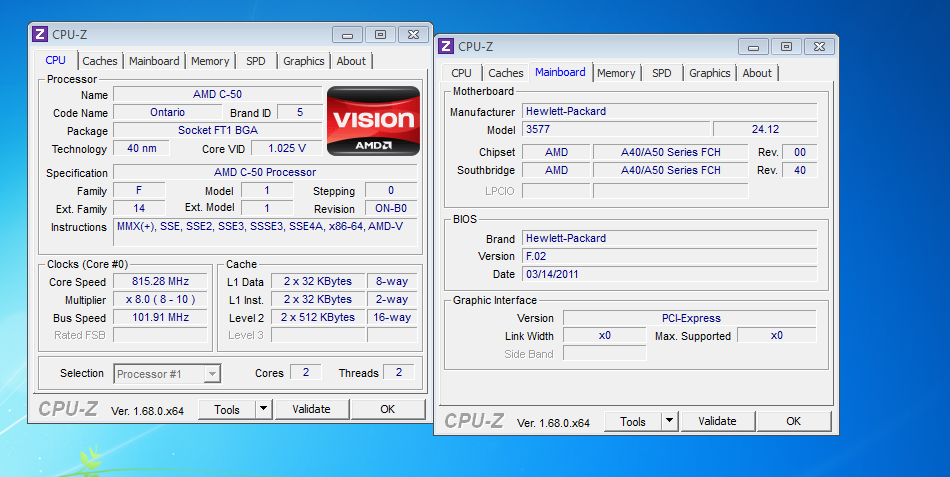This screenshot has height=477, width=950.
Task: Click Validate in the right window
Action: tap(717, 421)
